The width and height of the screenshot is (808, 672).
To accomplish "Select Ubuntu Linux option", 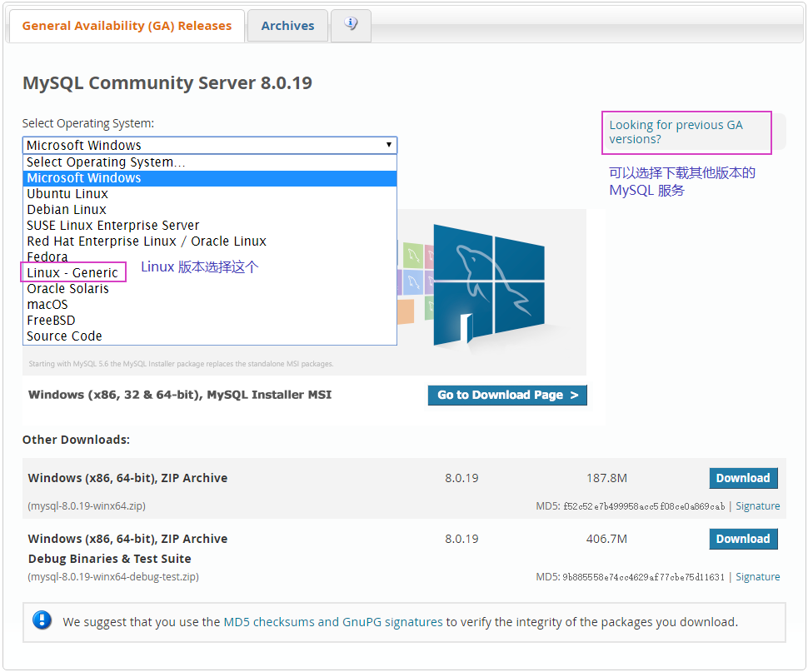I will pos(210,194).
